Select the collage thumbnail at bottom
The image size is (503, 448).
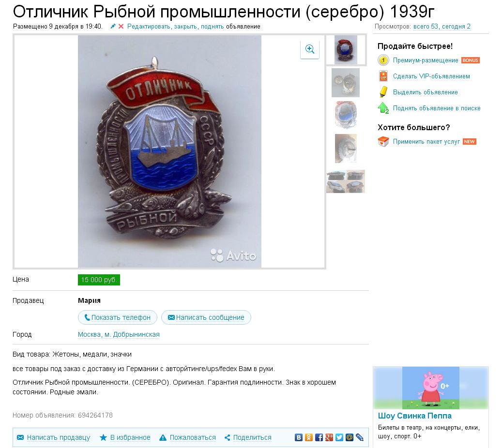(346, 181)
